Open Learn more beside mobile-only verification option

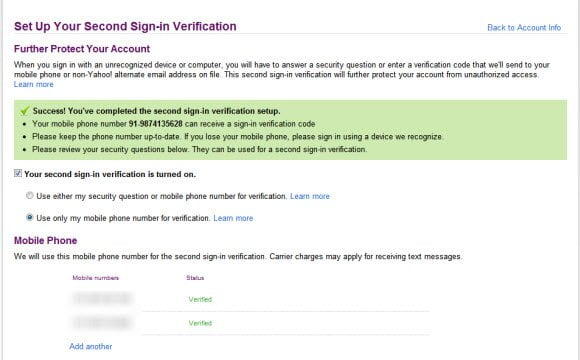point(233,218)
